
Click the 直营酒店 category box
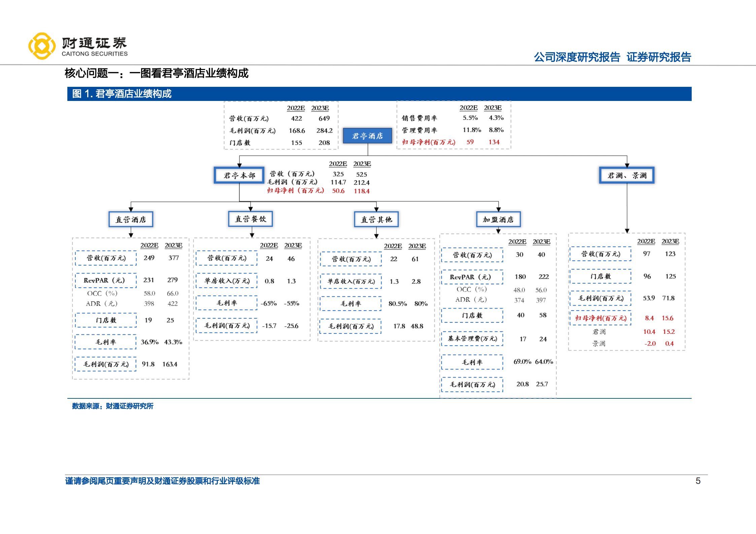(131, 219)
